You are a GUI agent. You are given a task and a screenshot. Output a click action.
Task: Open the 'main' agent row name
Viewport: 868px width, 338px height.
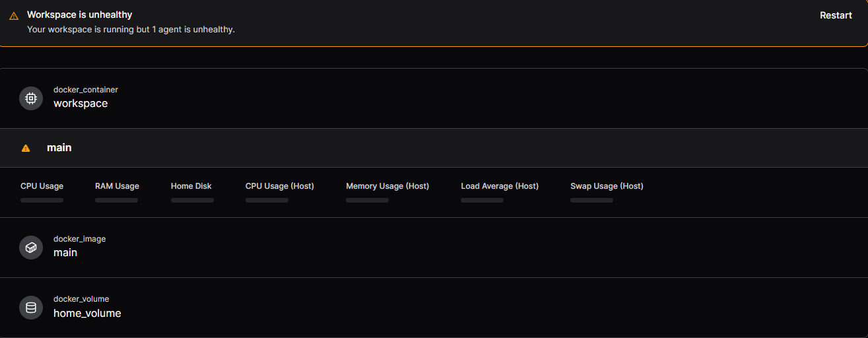coord(59,148)
